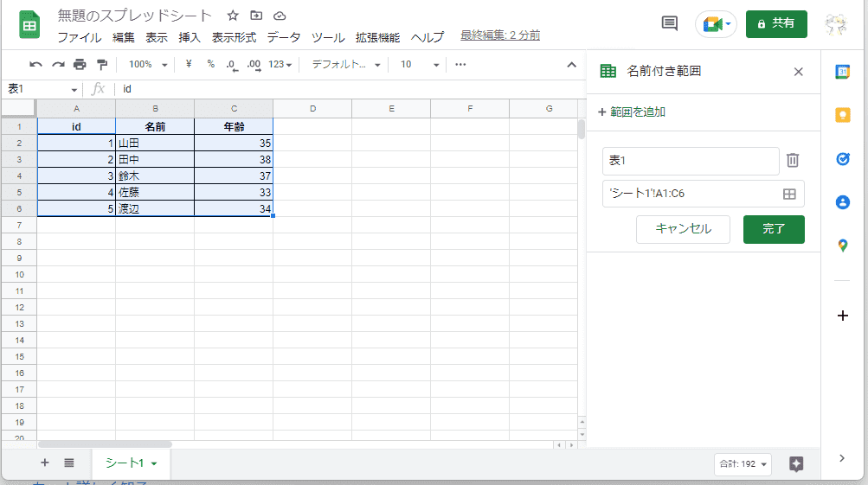Add a new sheet
The height and width of the screenshot is (485, 868).
45,463
